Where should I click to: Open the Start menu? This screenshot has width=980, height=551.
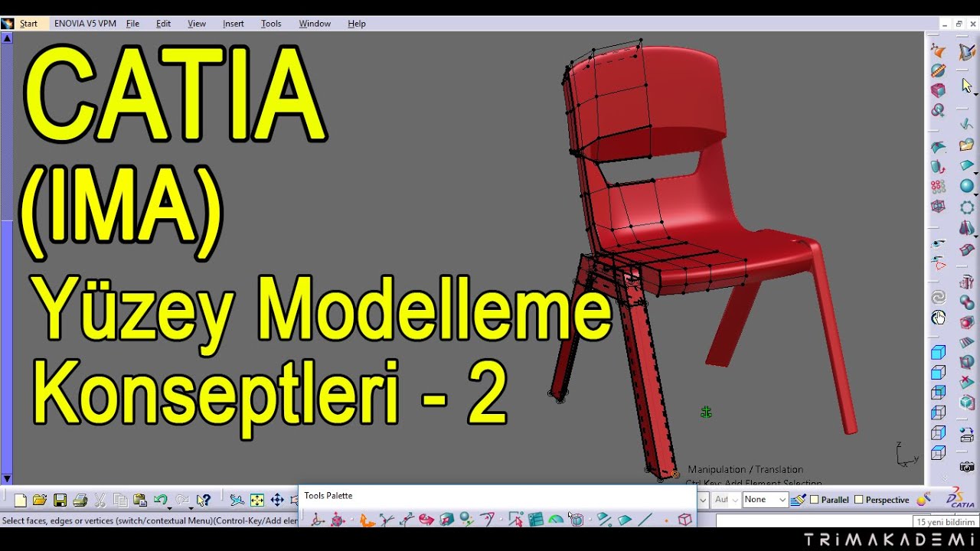point(28,24)
